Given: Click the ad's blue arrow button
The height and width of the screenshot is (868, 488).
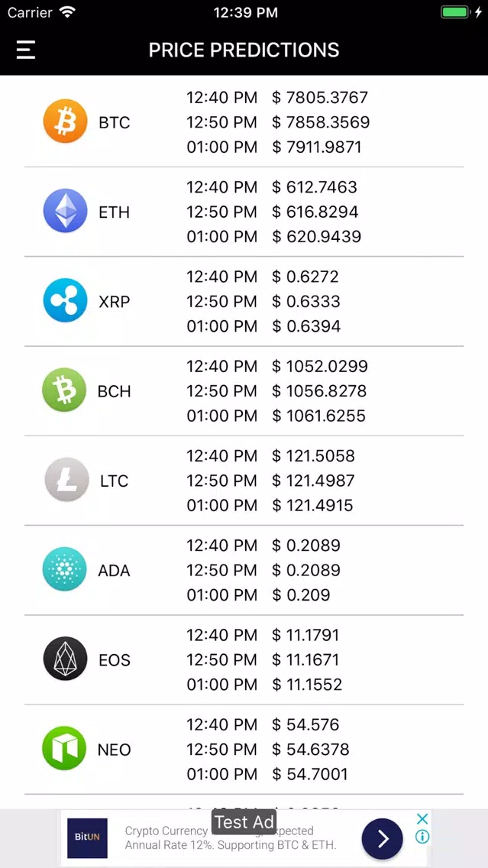Looking at the screenshot, I should tap(383, 839).
